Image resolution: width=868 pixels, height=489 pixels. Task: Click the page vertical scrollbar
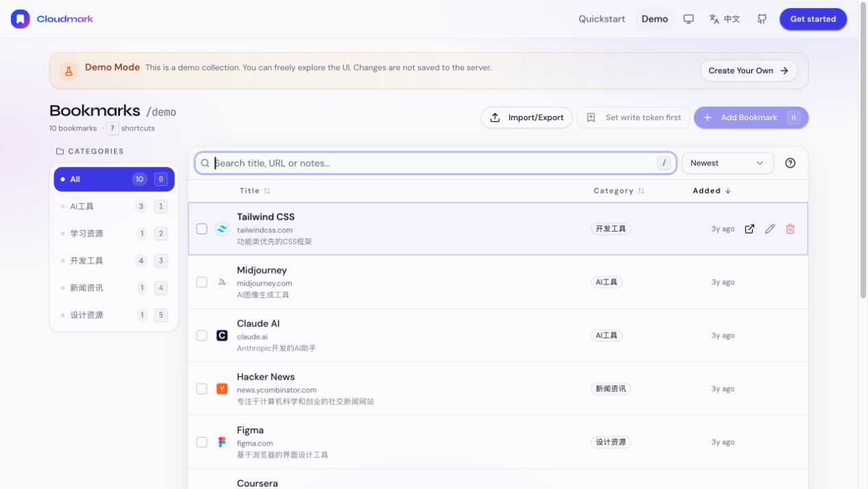pyautogui.click(x=863, y=151)
